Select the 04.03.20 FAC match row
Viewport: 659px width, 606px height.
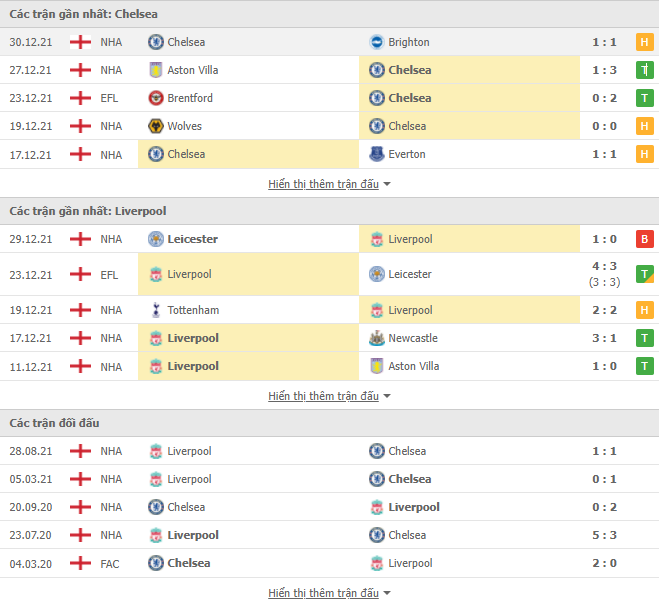(330, 563)
